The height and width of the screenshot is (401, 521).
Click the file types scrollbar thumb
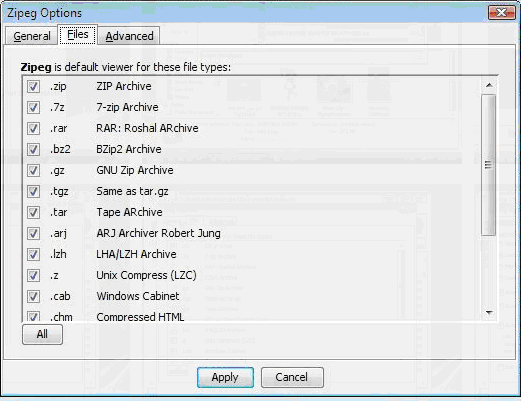click(x=489, y=165)
